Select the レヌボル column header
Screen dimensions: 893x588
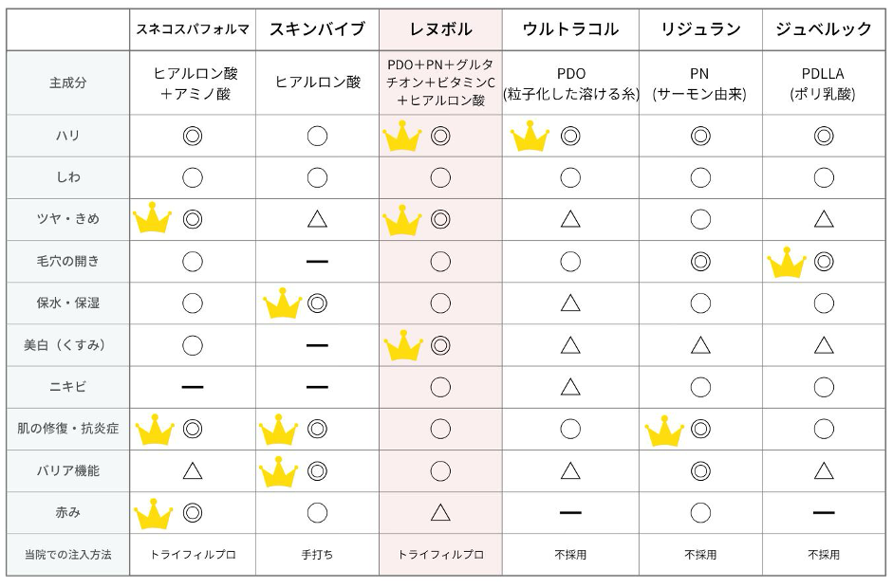440,29
